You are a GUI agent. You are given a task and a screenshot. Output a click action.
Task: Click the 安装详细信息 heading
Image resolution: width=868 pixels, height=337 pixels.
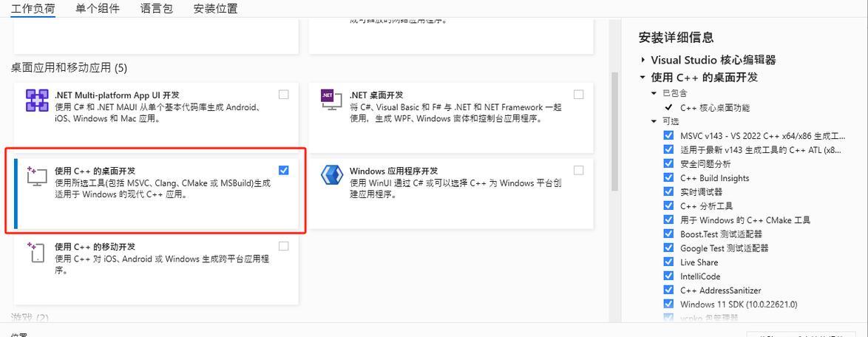[x=676, y=37]
